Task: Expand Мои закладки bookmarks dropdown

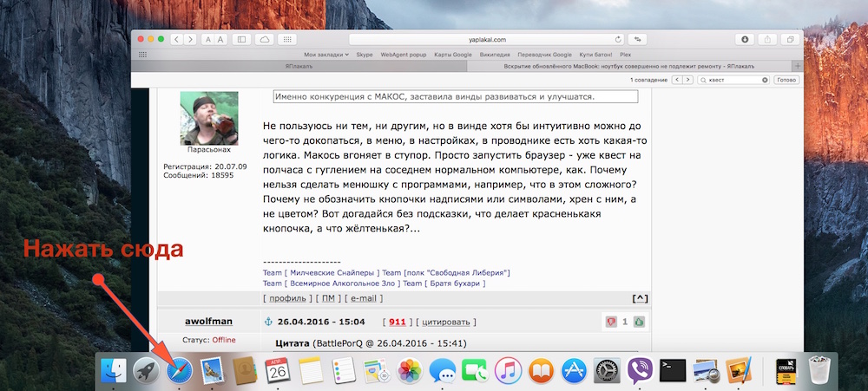Action: [326, 55]
